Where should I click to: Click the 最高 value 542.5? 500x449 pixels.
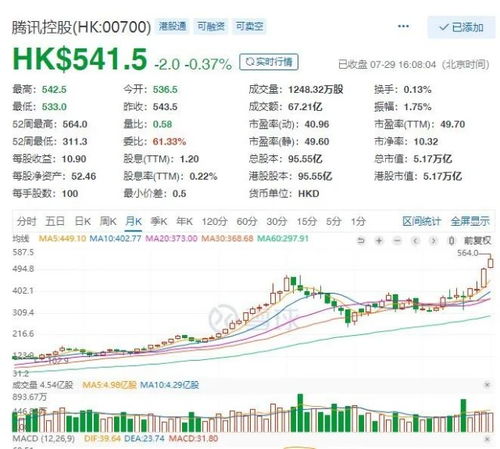point(54,89)
